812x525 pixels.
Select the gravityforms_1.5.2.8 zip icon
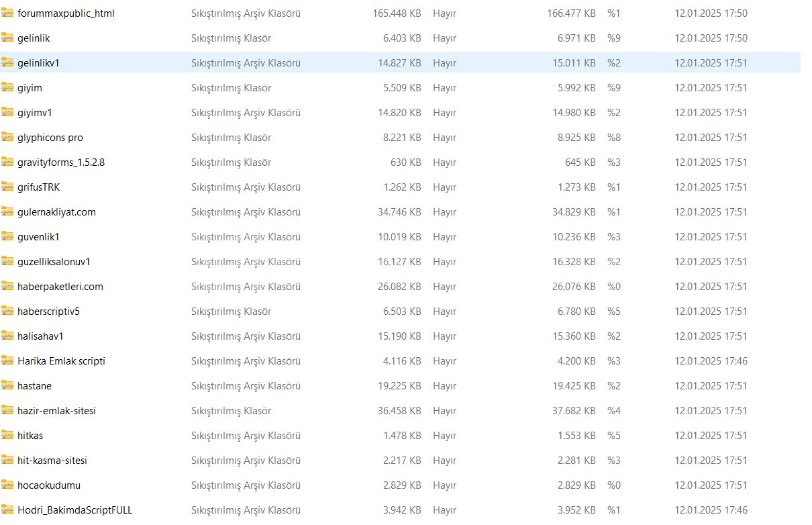click(x=7, y=162)
